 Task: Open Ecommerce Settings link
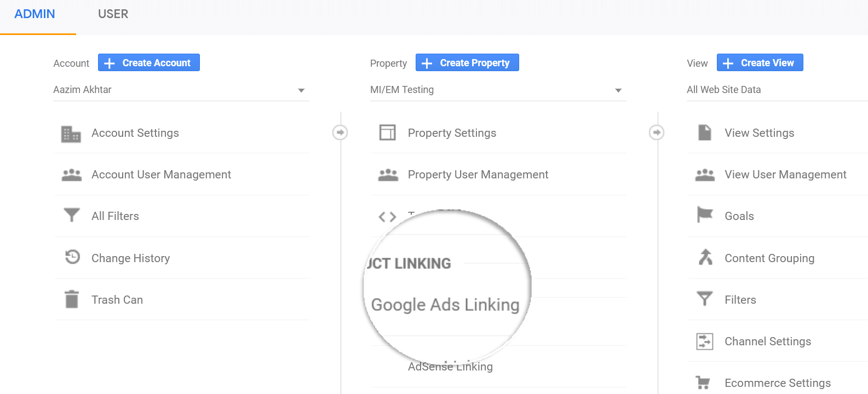[x=778, y=383]
